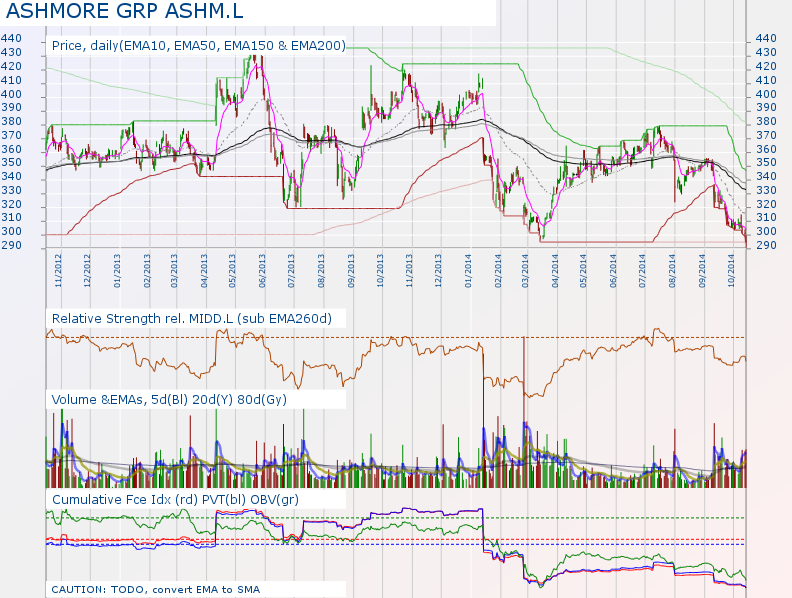Click the 400 value on left price axis
792x598 pixels.
pyautogui.click(x=11, y=94)
